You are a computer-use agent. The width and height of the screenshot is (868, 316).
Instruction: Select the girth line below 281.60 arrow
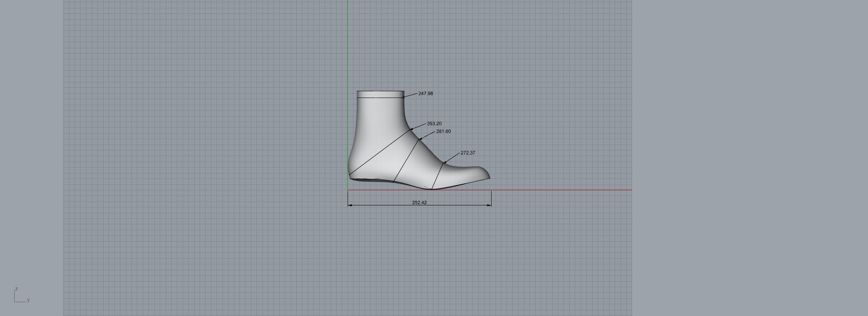(x=406, y=160)
